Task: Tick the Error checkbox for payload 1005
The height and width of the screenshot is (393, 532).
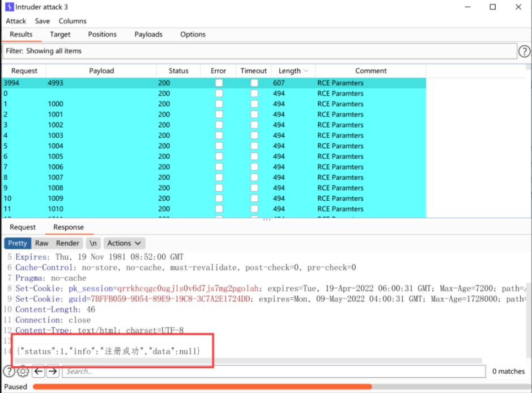Action: click(x=219, y=157)
